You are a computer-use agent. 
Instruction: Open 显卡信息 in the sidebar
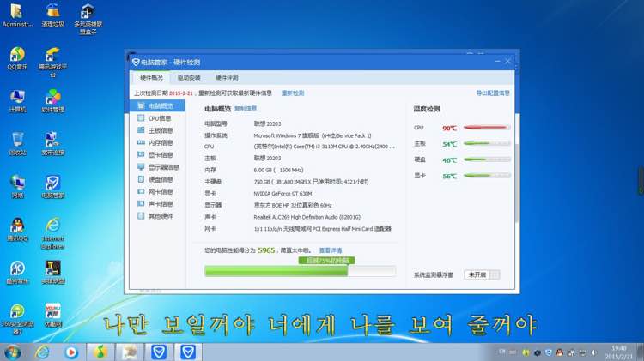tap(157, 155)
